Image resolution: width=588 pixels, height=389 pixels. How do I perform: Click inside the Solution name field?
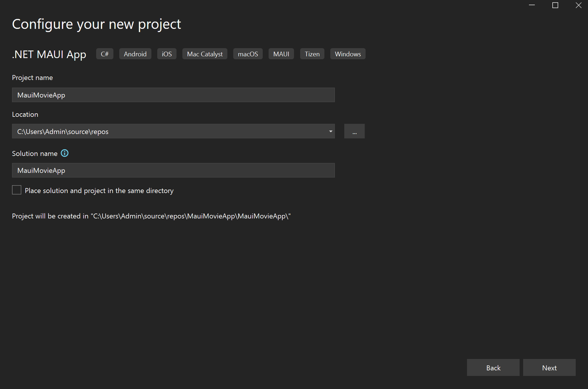point(173,170)
